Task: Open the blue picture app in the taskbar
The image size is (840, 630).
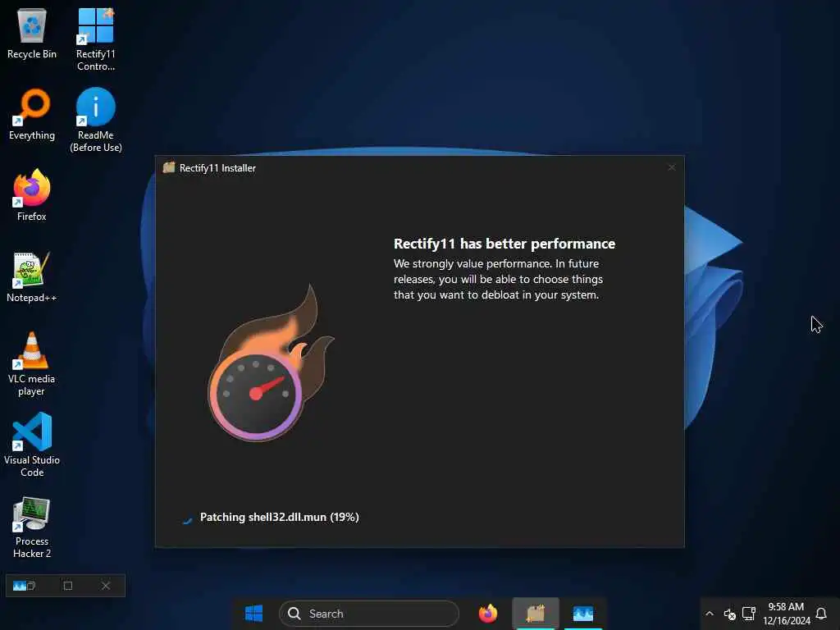Action: pos(583,614)
